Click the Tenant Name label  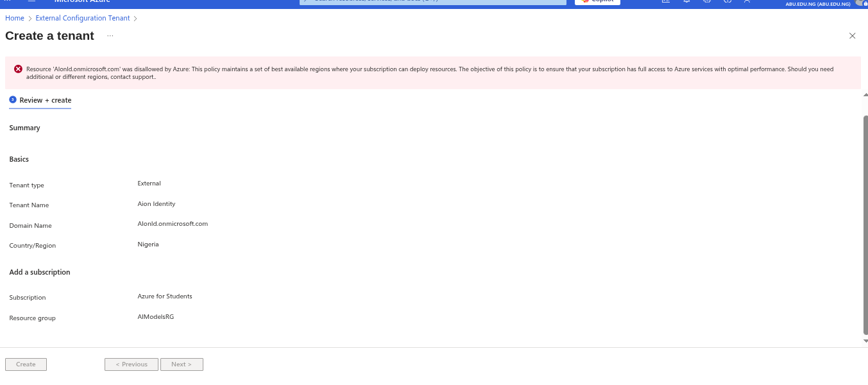pyautogui.click(x=29, y=205)
